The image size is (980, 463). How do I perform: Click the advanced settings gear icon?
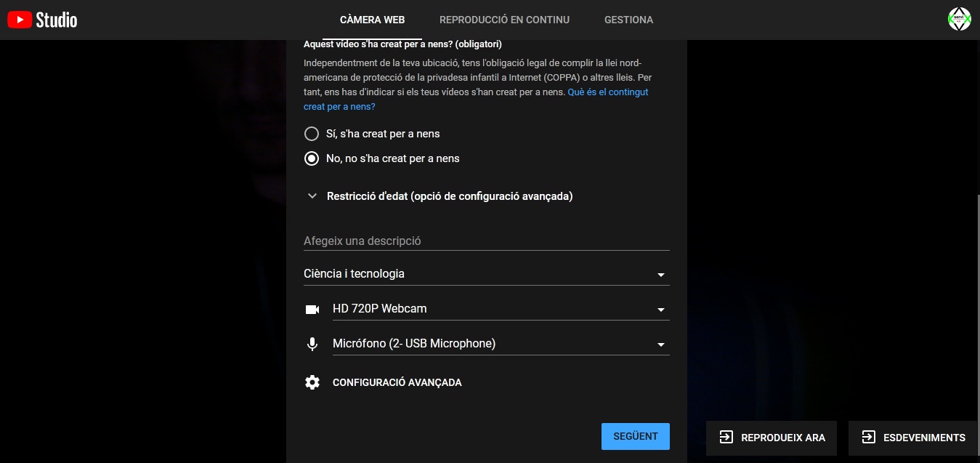tap(312, 382)
